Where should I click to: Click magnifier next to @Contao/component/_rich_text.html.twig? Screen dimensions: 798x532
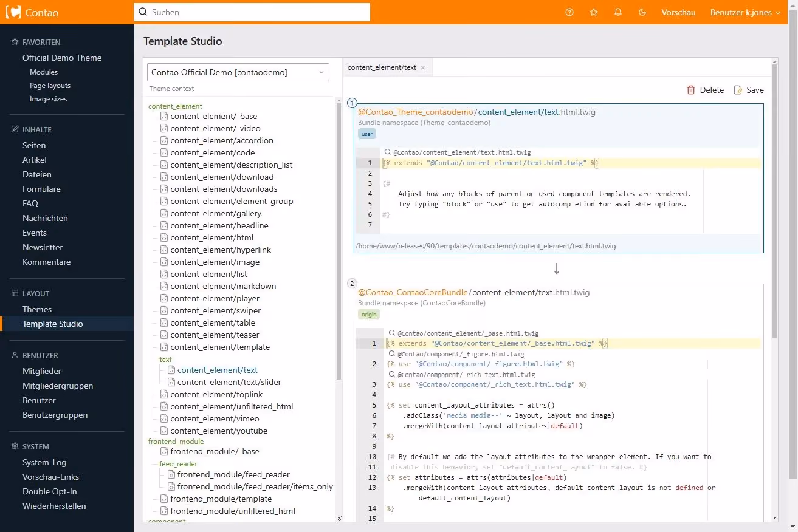[x=391, y=375]
